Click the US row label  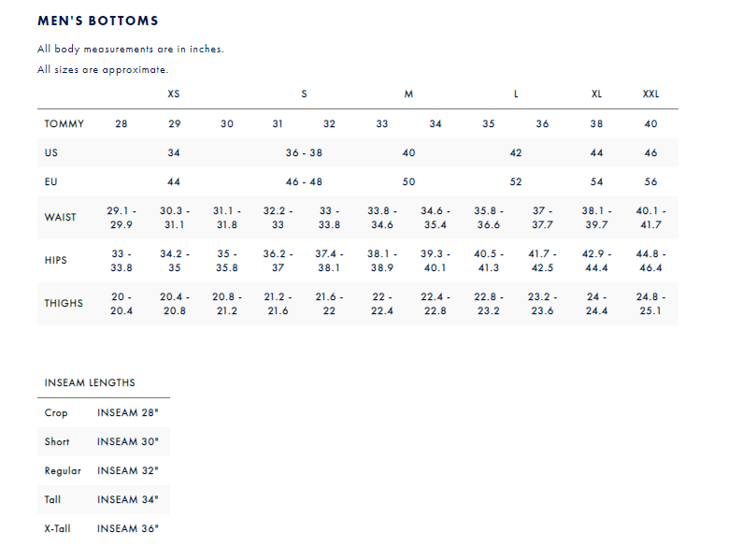[51, 152]
